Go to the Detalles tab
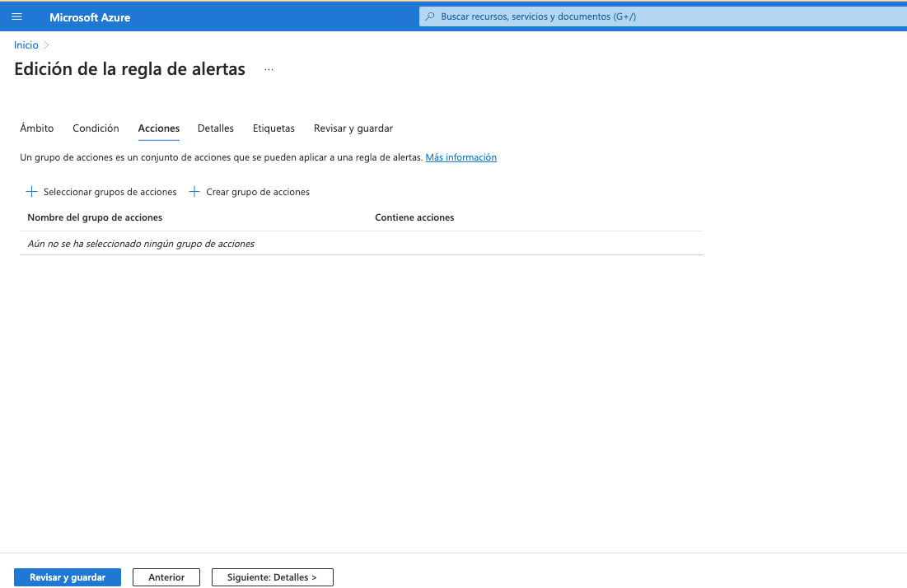907x588 pixels. point(216,128)
